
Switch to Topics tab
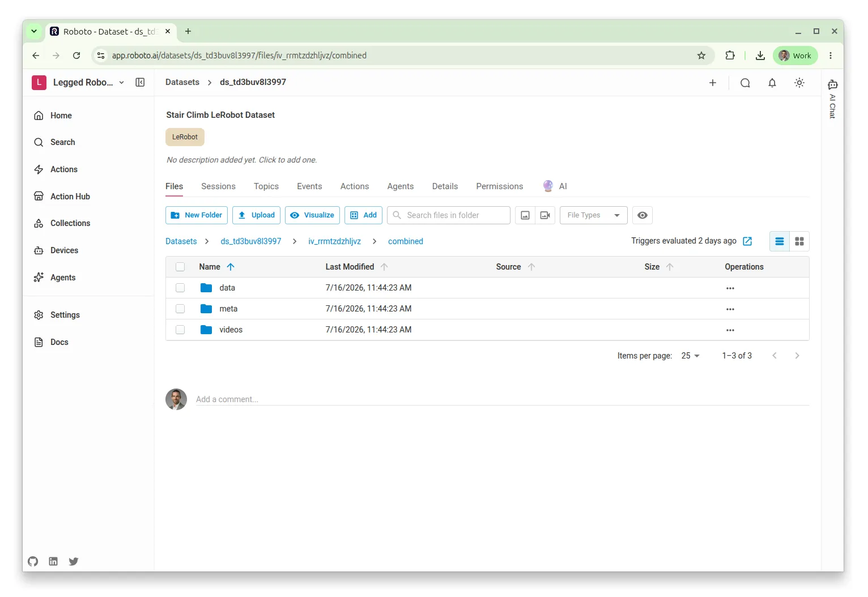coord(266,186)
